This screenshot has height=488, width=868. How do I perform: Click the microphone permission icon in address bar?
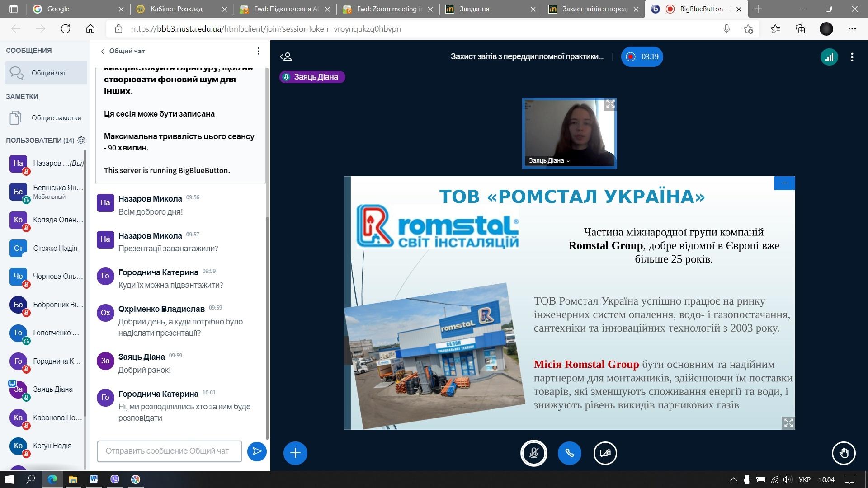click(x=726, y=29)
